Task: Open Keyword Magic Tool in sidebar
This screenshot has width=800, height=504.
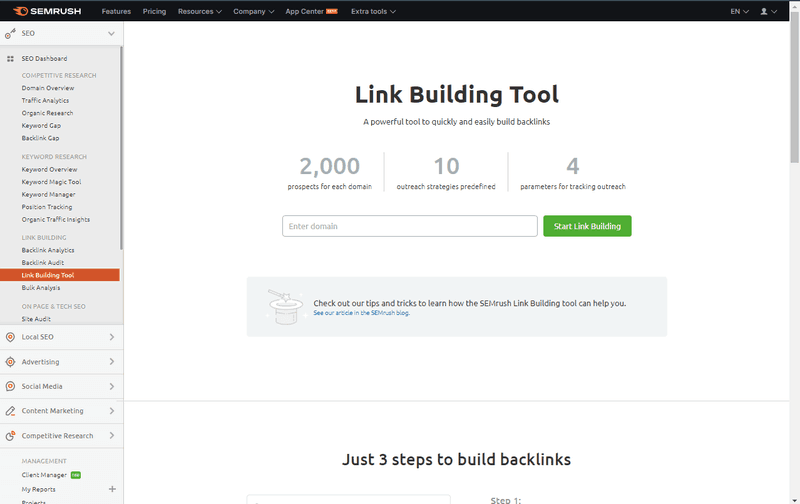Action: pyautogui.click(x=52, y=182)
